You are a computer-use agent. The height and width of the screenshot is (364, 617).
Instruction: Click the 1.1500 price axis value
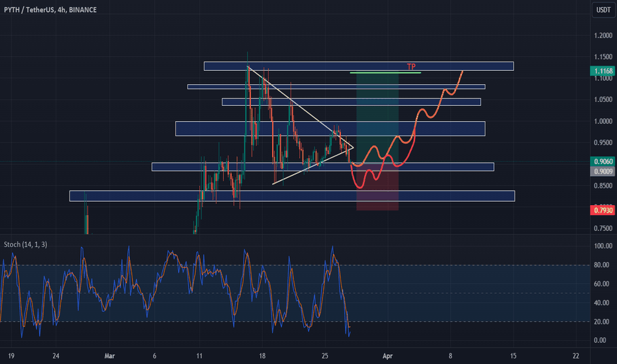coord(603,57)
